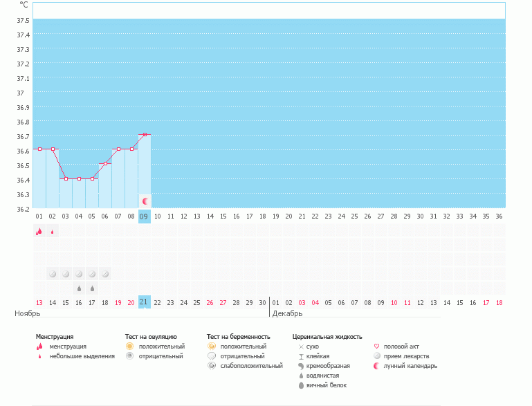Click the negative ovulation test legend icon
Screen dimensions: 532x406
pos(129,356)
